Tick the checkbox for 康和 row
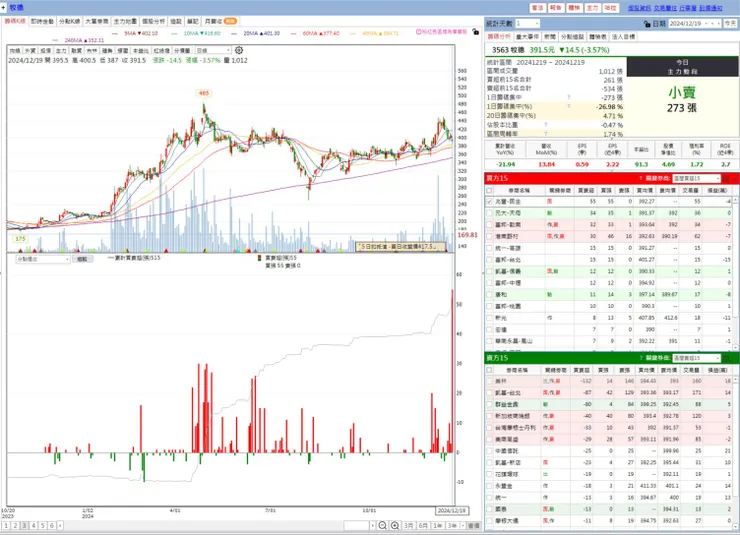Screen dimensions: 740x535 489,294
